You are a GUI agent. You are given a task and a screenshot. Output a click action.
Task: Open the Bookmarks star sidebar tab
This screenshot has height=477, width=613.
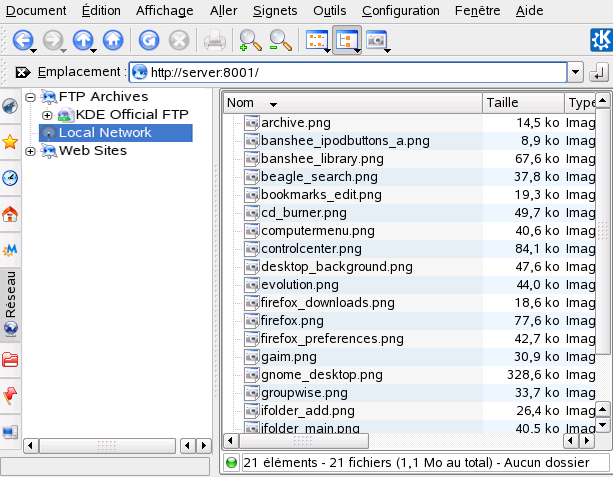click(10, 142)
